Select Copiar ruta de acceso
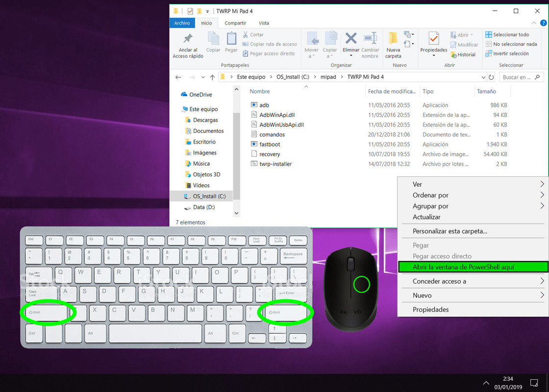 click(x=270, y=44)
